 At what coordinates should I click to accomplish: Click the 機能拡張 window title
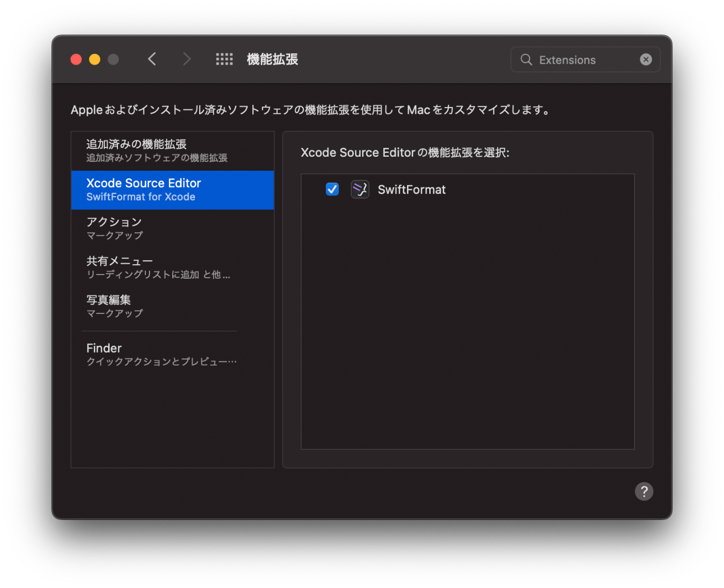pyautogui.click(x=273, y=59)
